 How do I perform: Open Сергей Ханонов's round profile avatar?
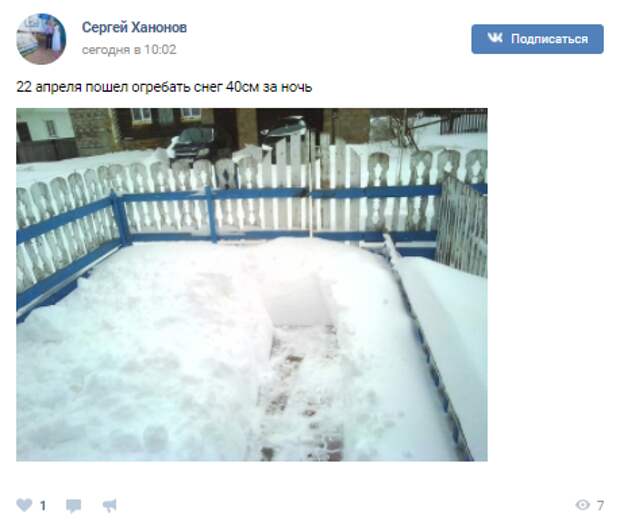[41, 39]
